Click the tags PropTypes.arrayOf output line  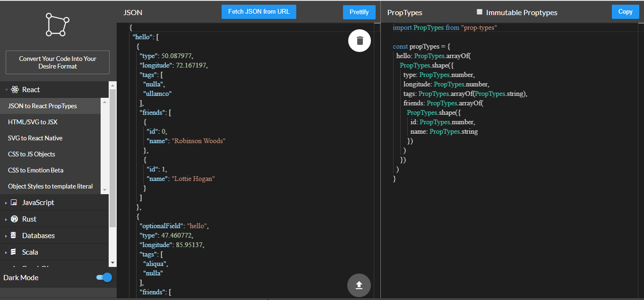pyautogui.click(x=465, y=94)
